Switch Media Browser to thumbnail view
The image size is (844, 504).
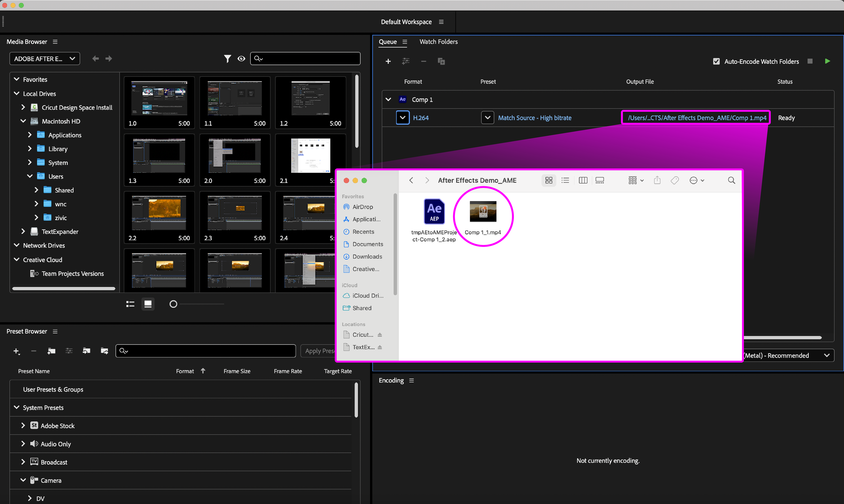tap(148, 304)
